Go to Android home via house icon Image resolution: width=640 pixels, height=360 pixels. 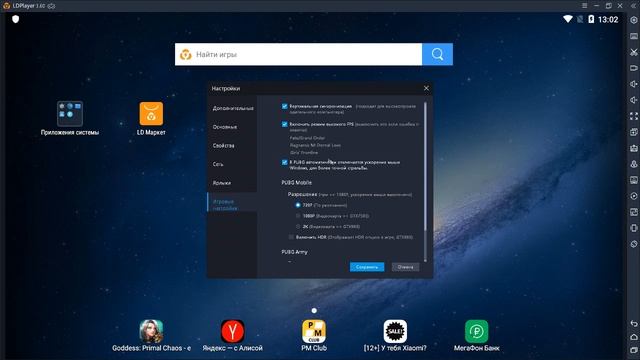tap(634, 337)
